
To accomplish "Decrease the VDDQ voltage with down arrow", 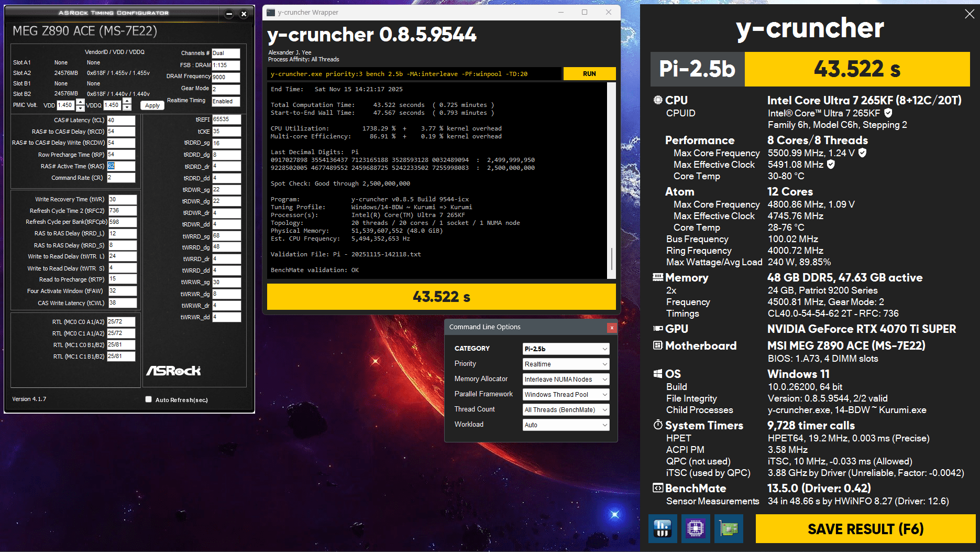I will [x=127, y=109].
